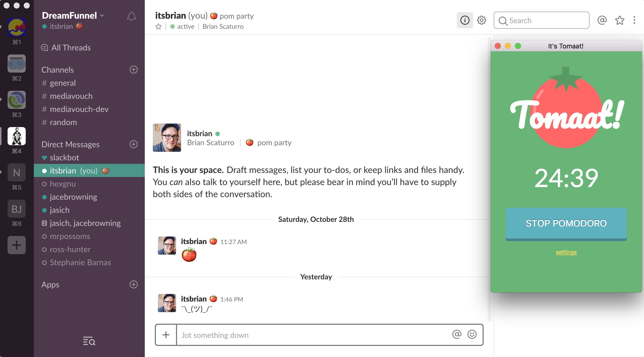Click the Tomaat settings link
Screen dimensions: 644x357
[566, 252]
